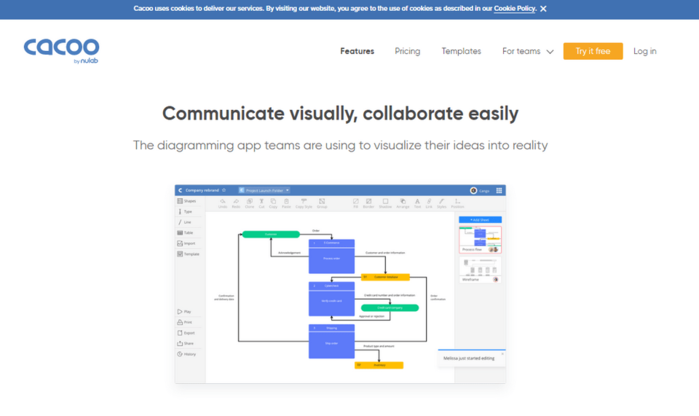Click the Play icon in editor sidebar
Viewport: 699px width, 416px height.
[180, 312]
